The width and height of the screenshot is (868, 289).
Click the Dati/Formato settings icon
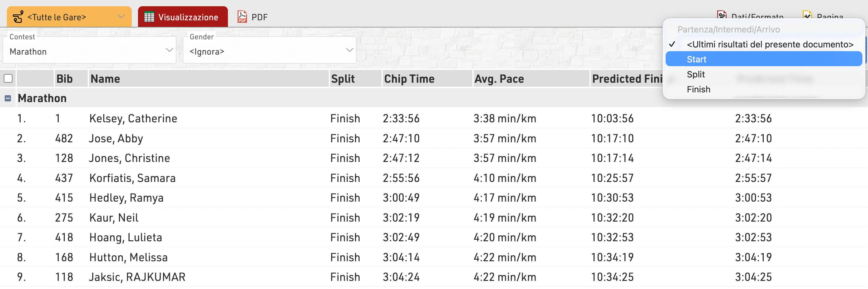pyautogui.click(x=722, y=15)
